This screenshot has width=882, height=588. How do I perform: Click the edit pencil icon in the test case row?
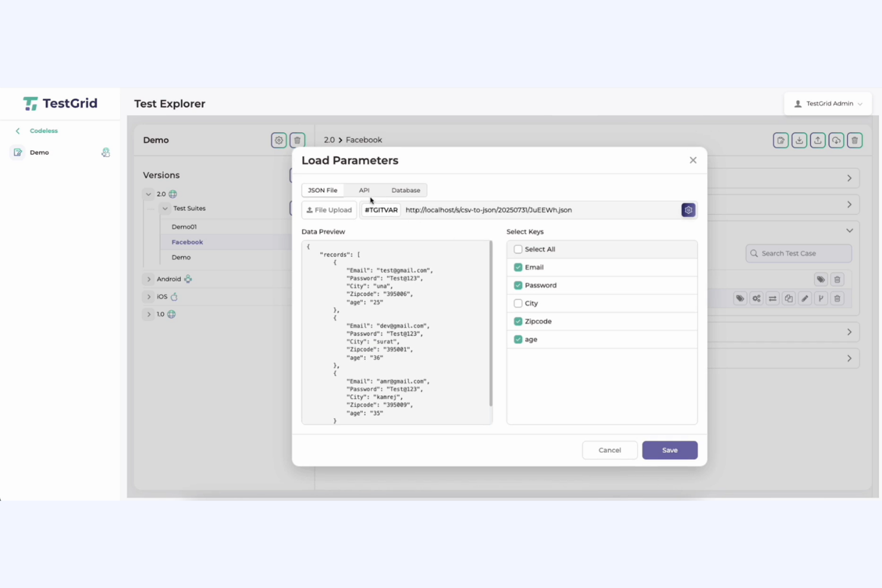tap(805, 298)
